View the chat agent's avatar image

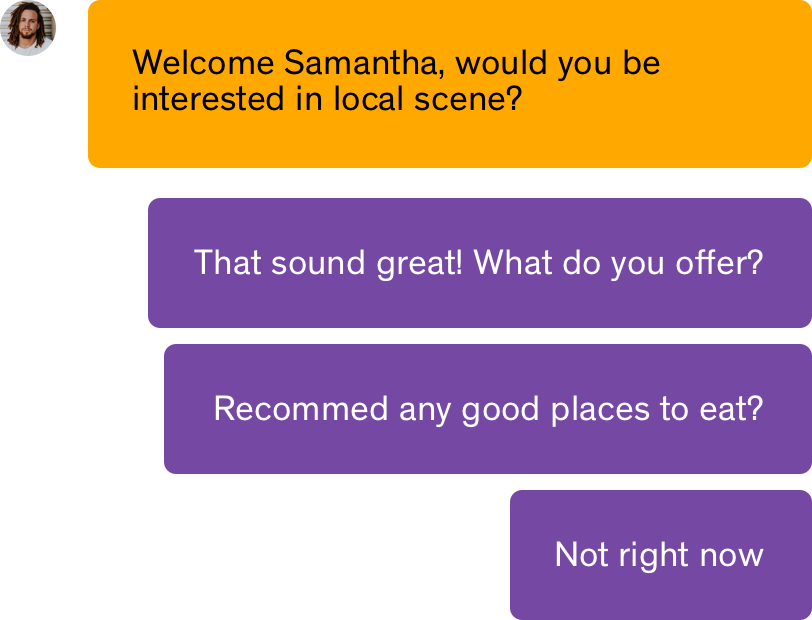point(27,27)
